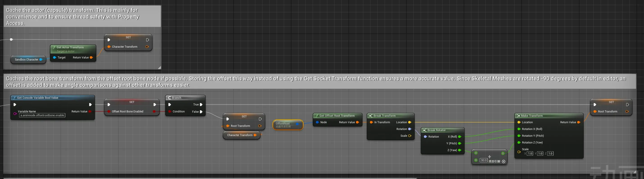Select the Scale output pin on Break Transform
Screen dimensions: 644x179
(410, 136)
